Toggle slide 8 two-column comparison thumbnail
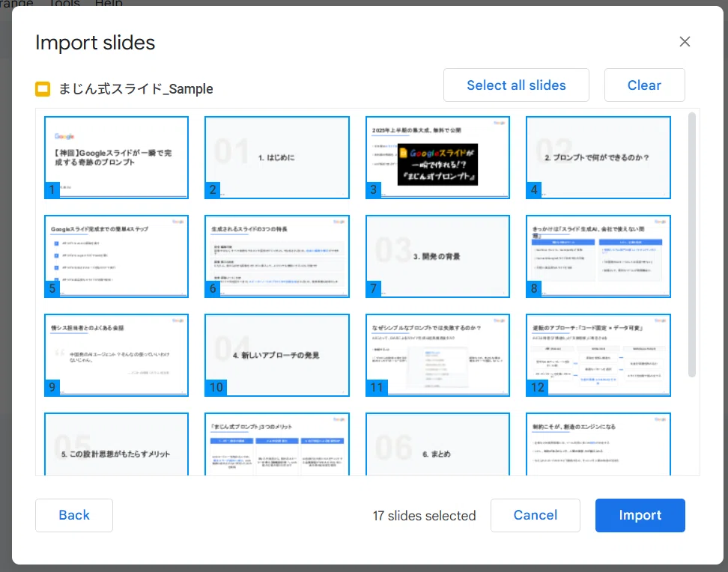The height and width of the screenshot is (572, 728). tap(598, 256)
